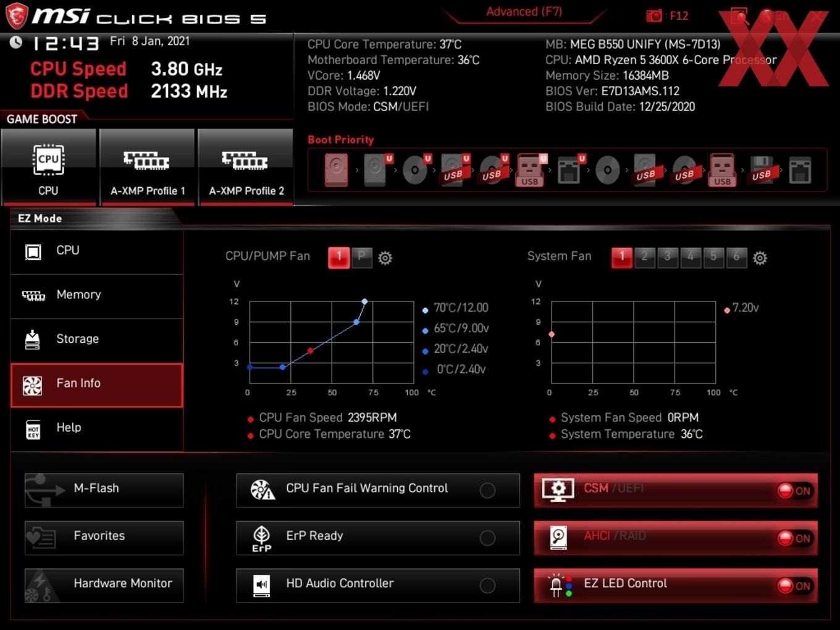Enable the Game Boost CPU button
This screenshot has height=630, width=840.
(48, 167)
